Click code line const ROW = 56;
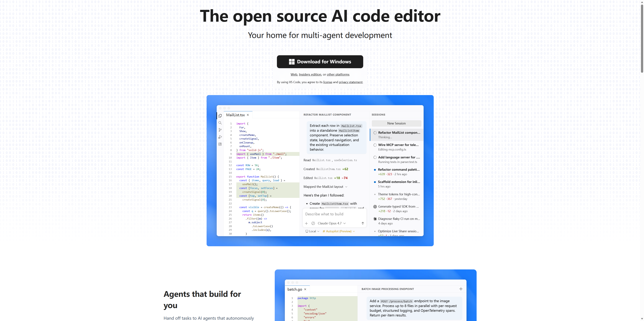 pos(247,165)
